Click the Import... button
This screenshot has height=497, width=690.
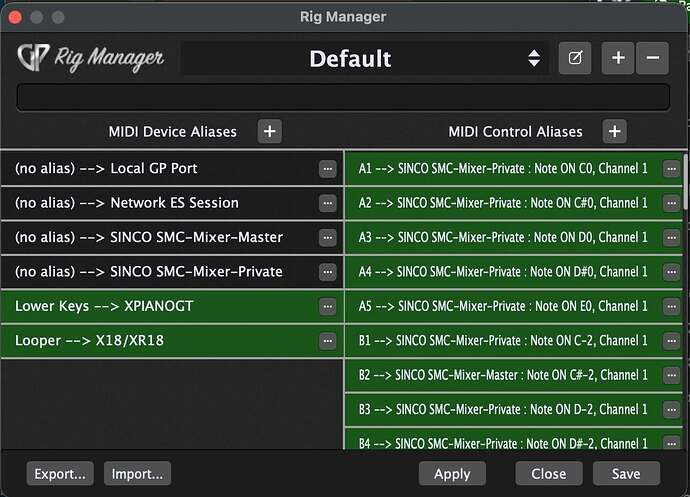click(x=137, y=474)
